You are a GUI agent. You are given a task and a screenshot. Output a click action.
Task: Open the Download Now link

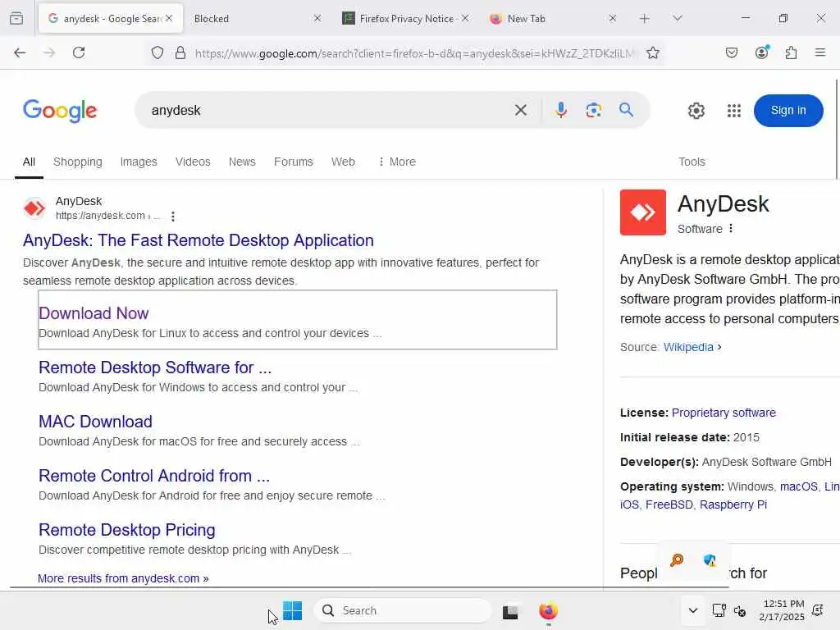click(94, 313)
